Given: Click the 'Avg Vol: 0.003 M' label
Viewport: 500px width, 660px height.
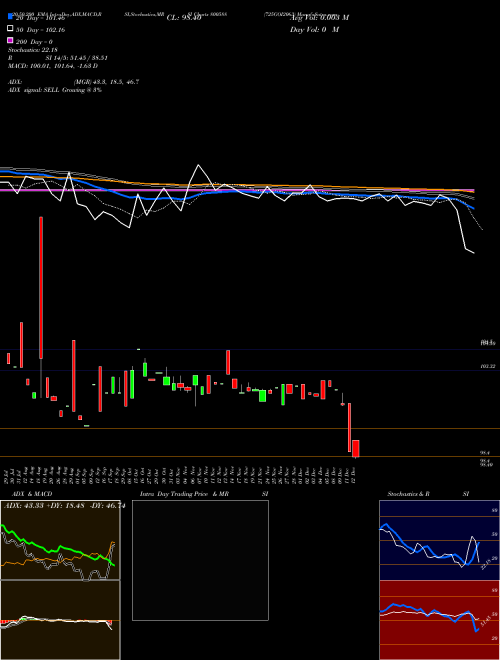Looking at the screenshot, I should click(x=319, y=18).
